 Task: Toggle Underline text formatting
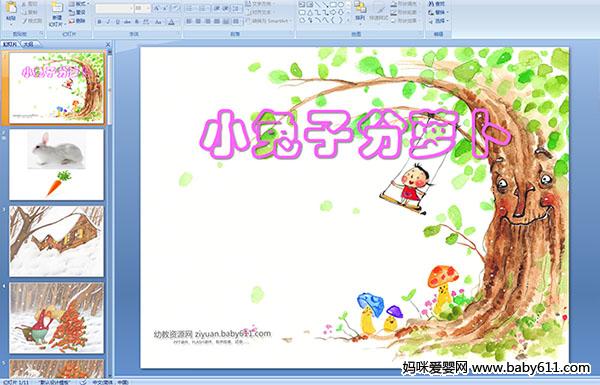tap(117, 22)
